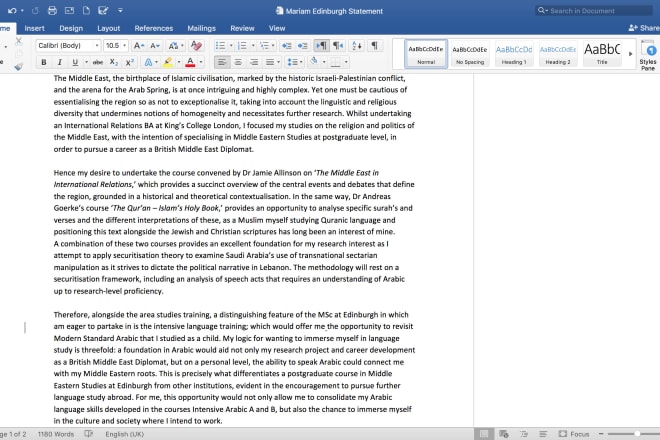Click Center alignment icon
Screen dimensions: 660x440
pyautogui.click(x=238, y=62)
